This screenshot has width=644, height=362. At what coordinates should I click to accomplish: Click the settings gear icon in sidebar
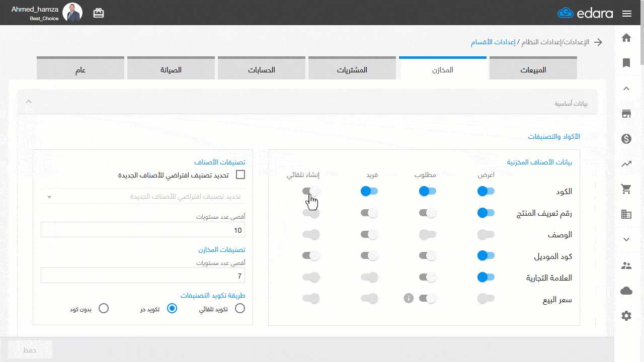click(x=626, y=316)
